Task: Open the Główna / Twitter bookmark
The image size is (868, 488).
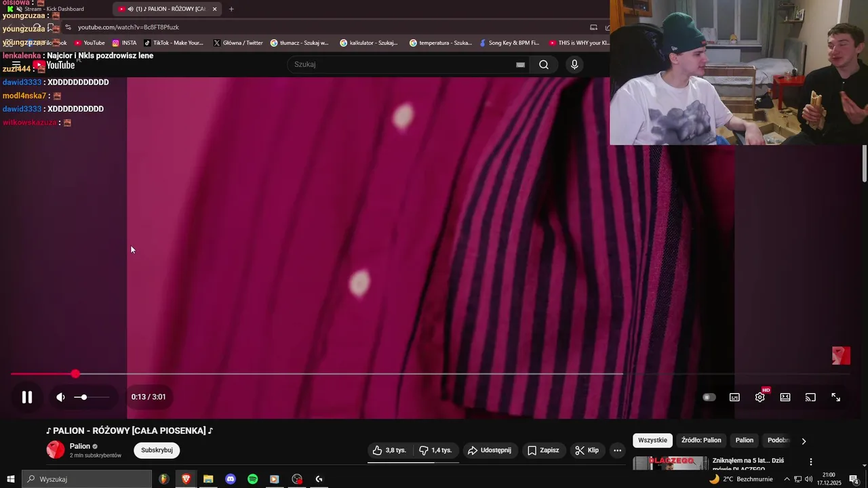Action: coord(238,43)
